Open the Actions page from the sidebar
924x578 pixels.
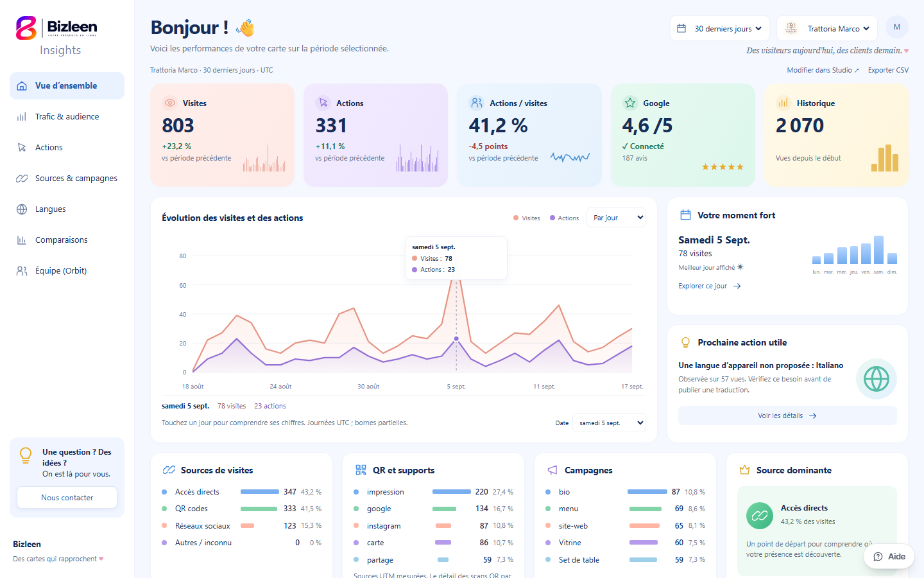pyautogui.click(x=67, y=148)
